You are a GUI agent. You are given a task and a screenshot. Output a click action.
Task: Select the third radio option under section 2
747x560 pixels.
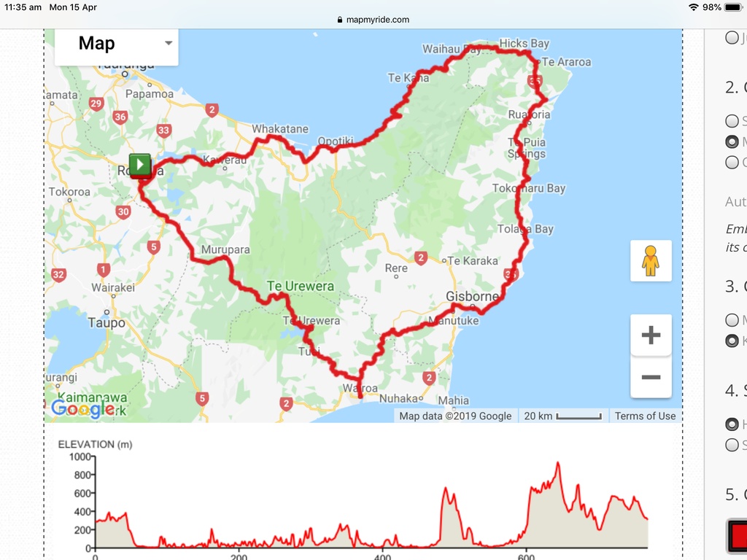tap(732, 162)
